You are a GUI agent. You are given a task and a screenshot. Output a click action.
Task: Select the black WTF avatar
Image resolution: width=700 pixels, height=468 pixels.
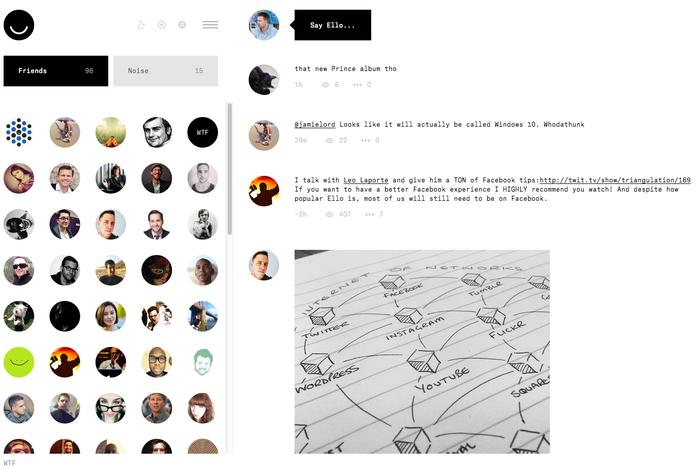click(x=203, y=132)
